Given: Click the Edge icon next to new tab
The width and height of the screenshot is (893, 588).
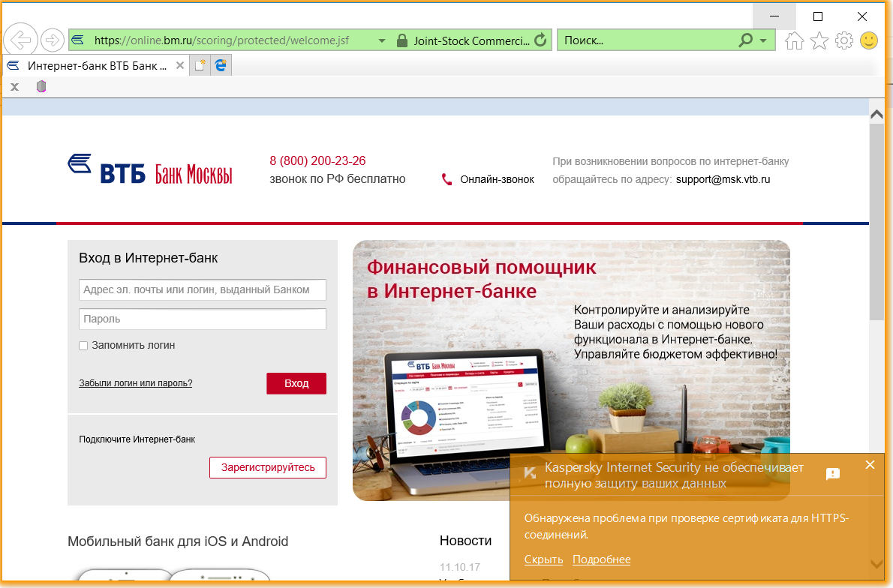Looking at the screenshot, I should (221, 65).
